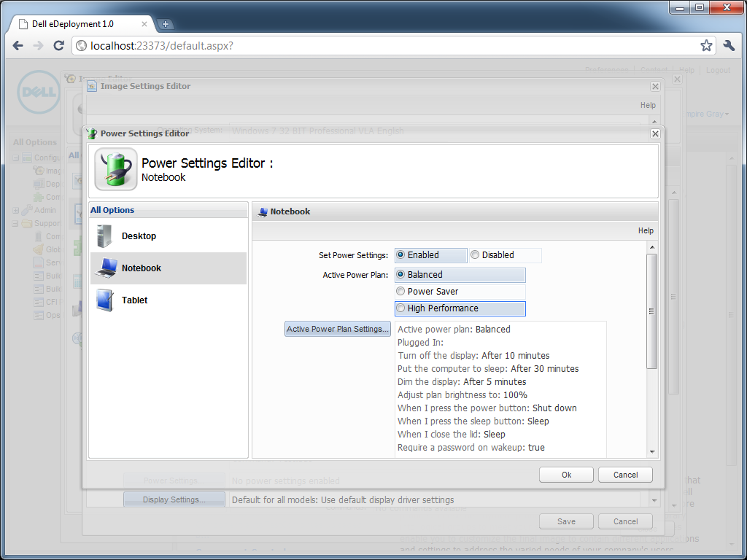Click the Dell logo on the background page

point(38,92)
